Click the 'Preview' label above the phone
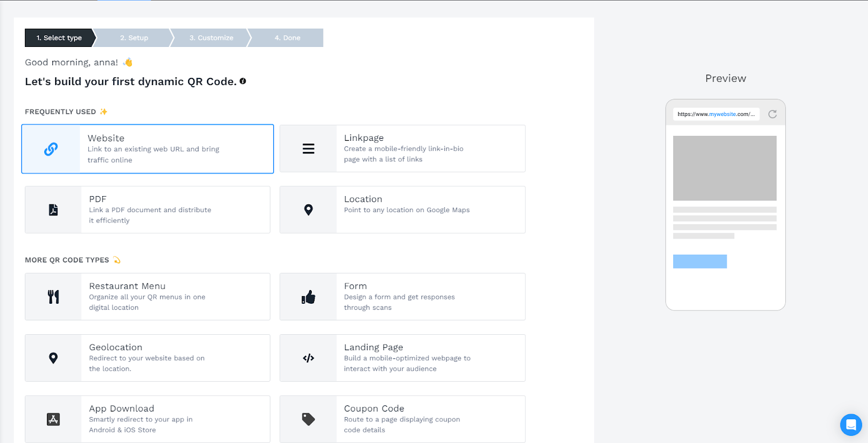868x443 pixels. [x=726, y=78]
